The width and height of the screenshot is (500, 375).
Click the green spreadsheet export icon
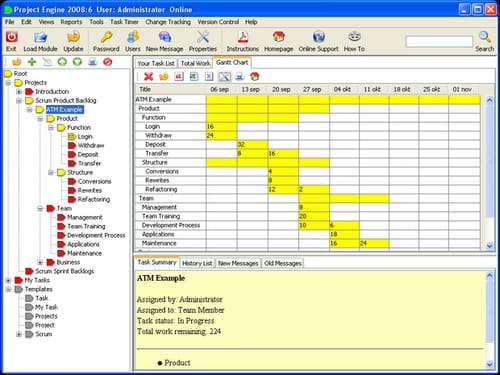tap(194, 77)
